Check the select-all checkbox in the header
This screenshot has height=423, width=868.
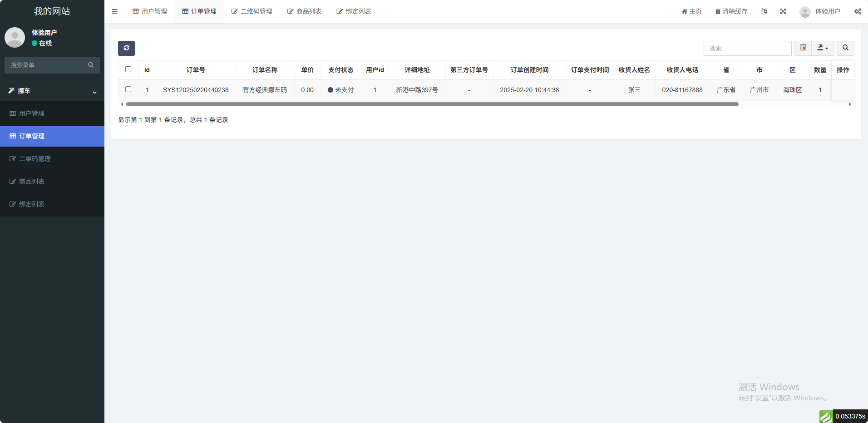128,69
